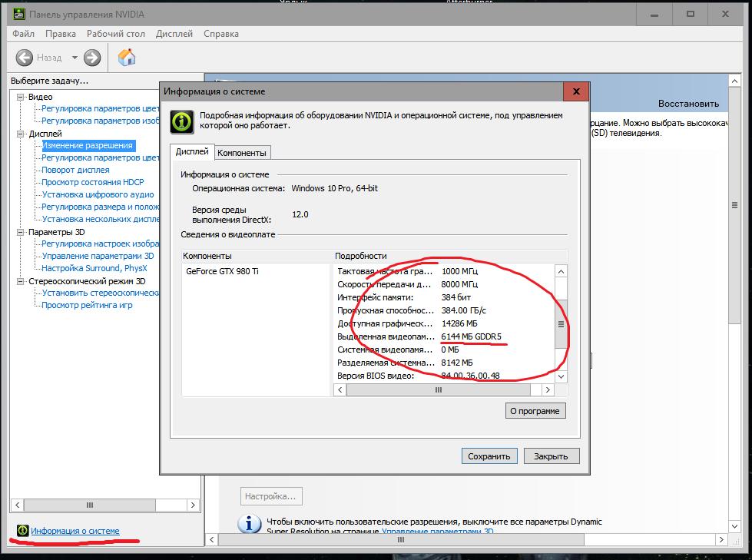Collapse the Видео tree node

[21, 97]
